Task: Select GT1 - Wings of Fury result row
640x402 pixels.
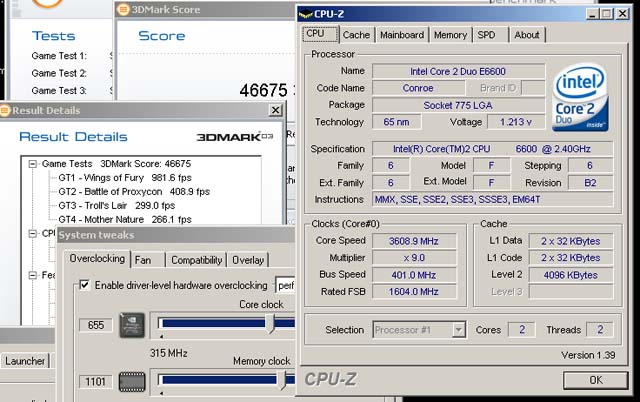Action: [x=125, y=178]
